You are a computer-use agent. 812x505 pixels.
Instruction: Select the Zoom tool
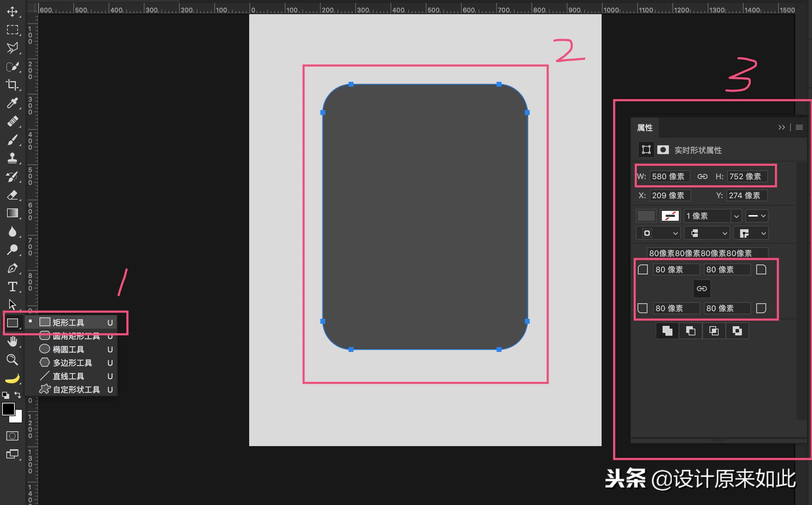pos(13,360)
